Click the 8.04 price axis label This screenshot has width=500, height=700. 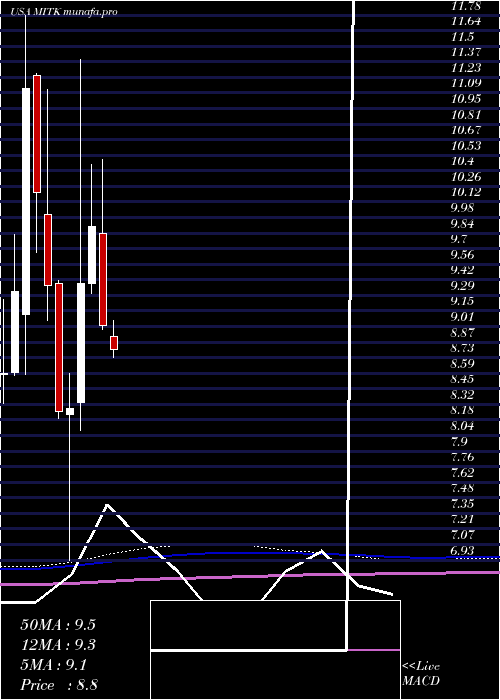tap(466, 426)
